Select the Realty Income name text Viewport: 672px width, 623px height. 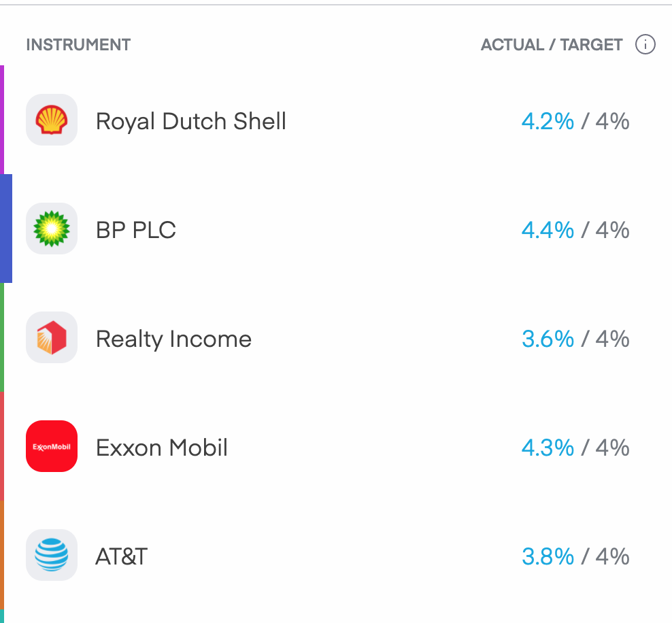tap(173, 339)
